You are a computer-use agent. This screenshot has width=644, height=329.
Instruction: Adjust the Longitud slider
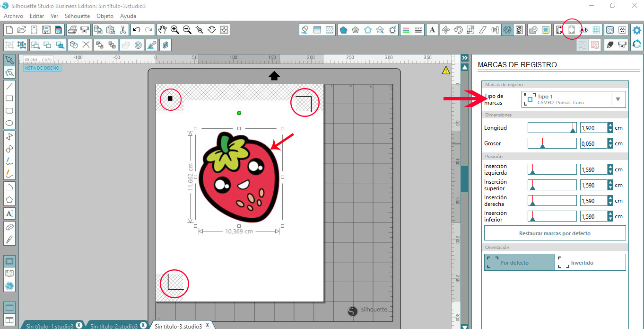click(552, 128)
